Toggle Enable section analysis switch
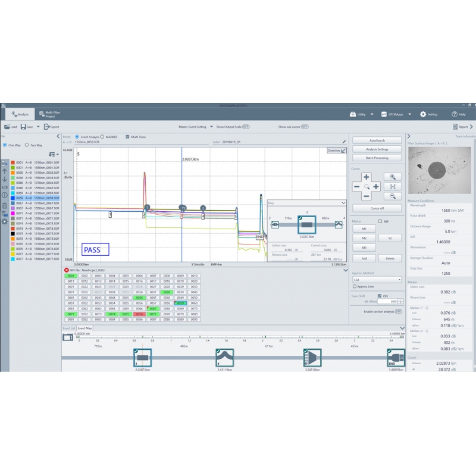The height and width of the screenshot is (476, 476). [x=398, y=311]
